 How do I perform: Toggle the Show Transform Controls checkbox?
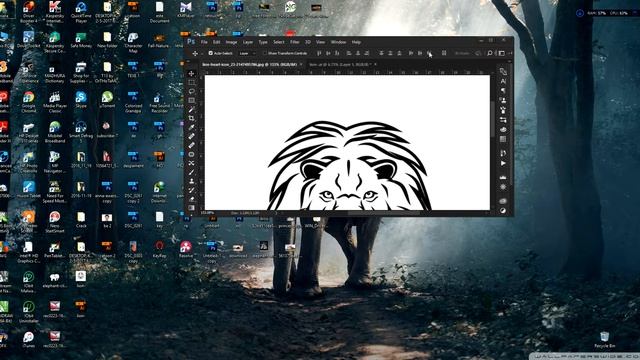pos(264,53)
